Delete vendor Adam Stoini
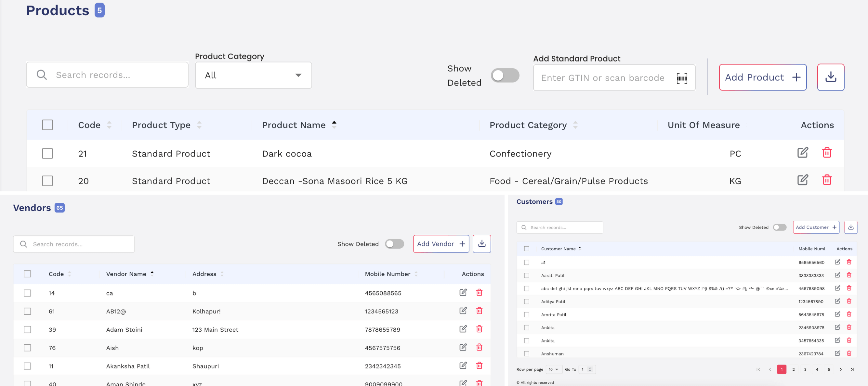 pos(479,329)
